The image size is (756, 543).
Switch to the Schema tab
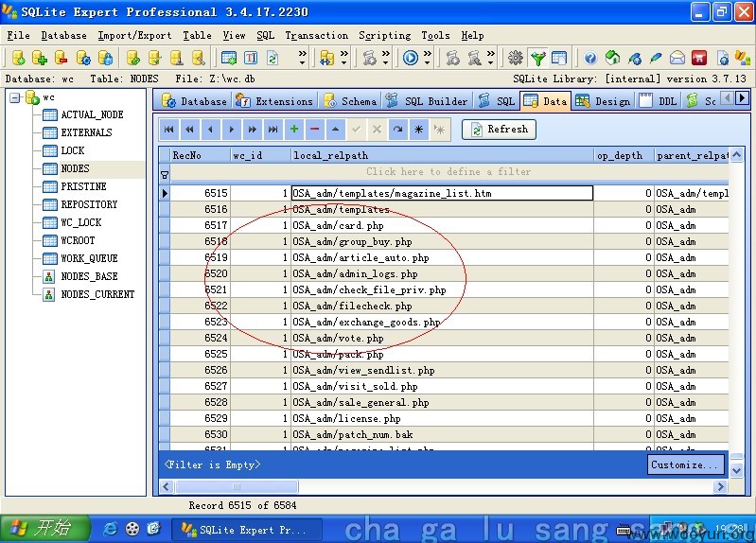coord(351,101)
